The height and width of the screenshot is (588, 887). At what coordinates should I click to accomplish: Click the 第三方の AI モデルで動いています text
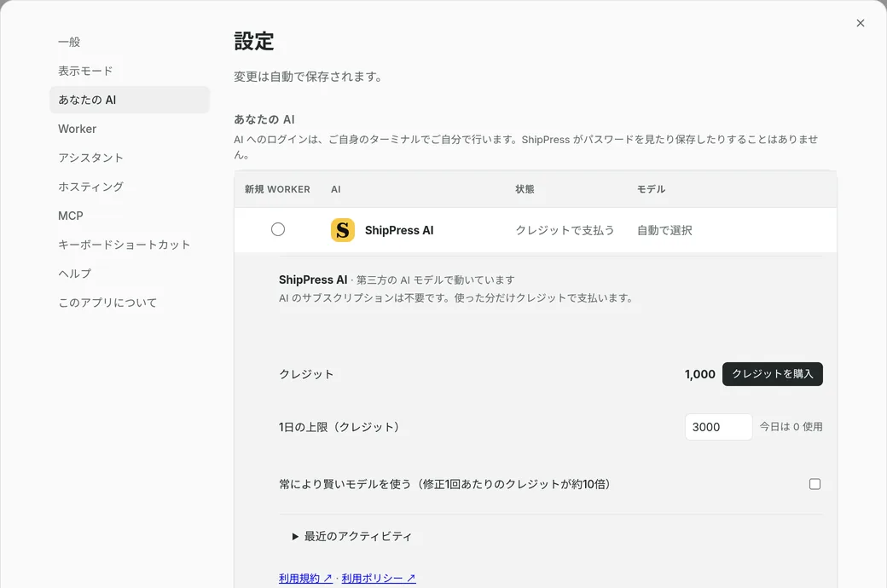[436, 280]
